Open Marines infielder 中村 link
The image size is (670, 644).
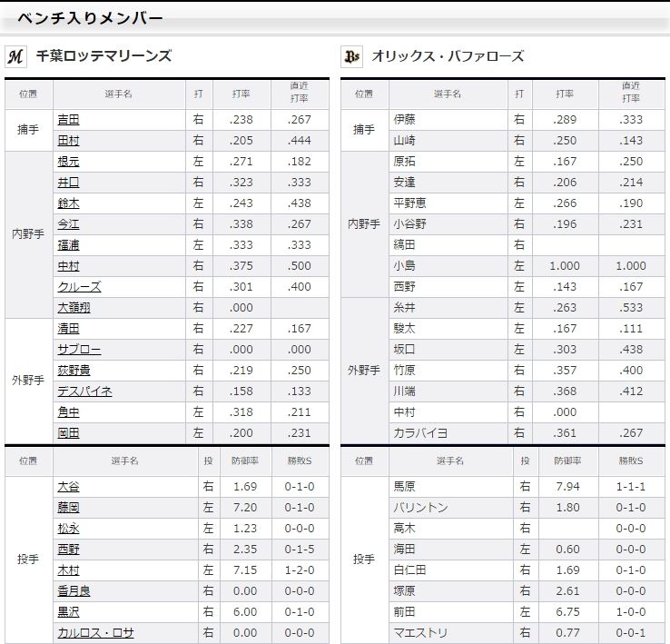point(68,266)
